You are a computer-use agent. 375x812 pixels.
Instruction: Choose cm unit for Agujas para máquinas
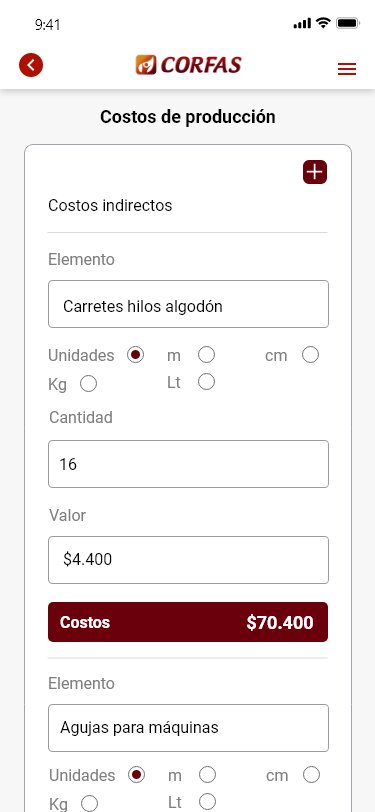point(311,775)
